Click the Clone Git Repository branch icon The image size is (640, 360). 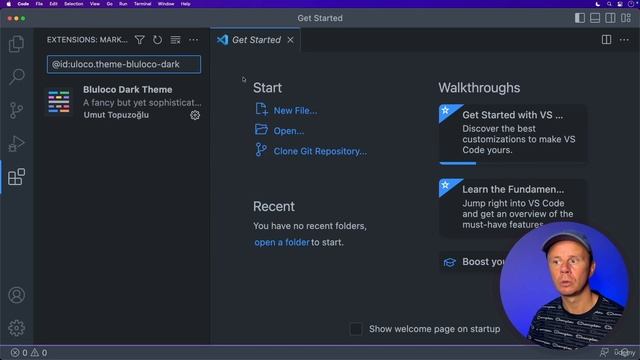point(261,150)
